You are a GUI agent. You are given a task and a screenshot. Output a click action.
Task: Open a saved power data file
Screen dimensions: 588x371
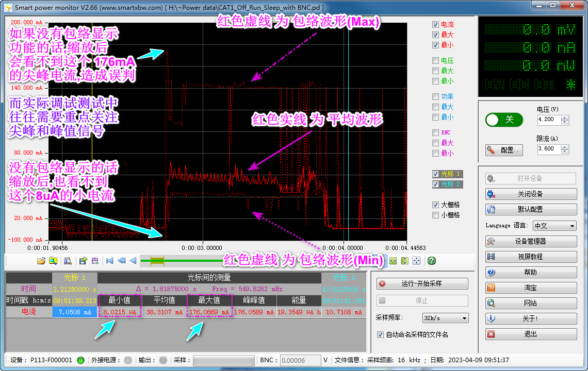pyautogui.click(x=41, y=261)
